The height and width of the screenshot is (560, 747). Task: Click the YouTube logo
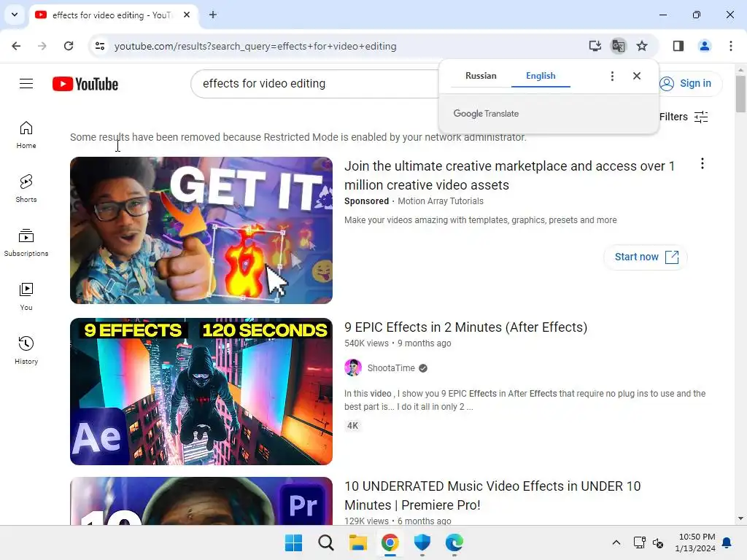[x=85, y=84]
